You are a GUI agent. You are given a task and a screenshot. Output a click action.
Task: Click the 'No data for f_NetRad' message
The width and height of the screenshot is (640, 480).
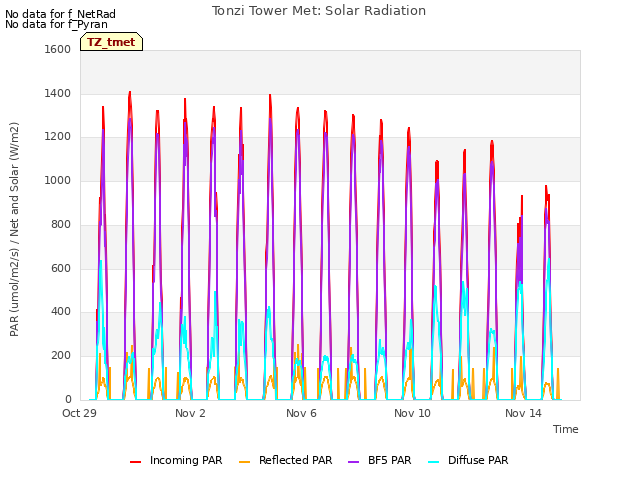60,14
